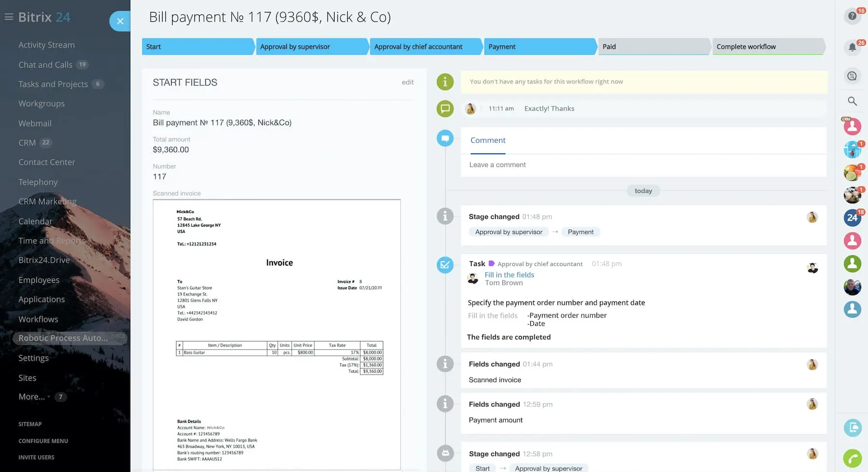The width and height of the screenshot is (868, 472).
Task: Select Approval by chief accountant stage
Action: point(425,47)
